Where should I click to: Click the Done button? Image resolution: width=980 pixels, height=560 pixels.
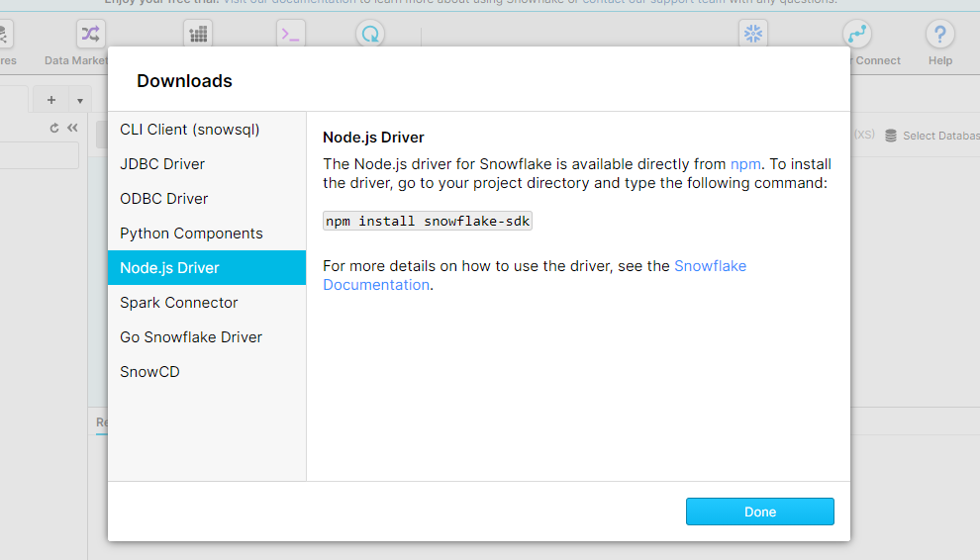click(x=760, y=512)
